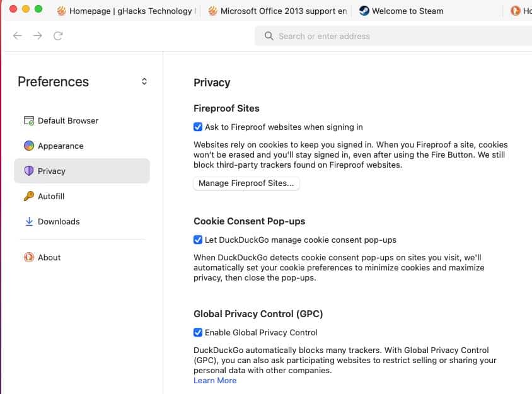Screen dimensions: 532x394
Task: Click the purple Privacy shield icon
Action: [x=29, y=171]
